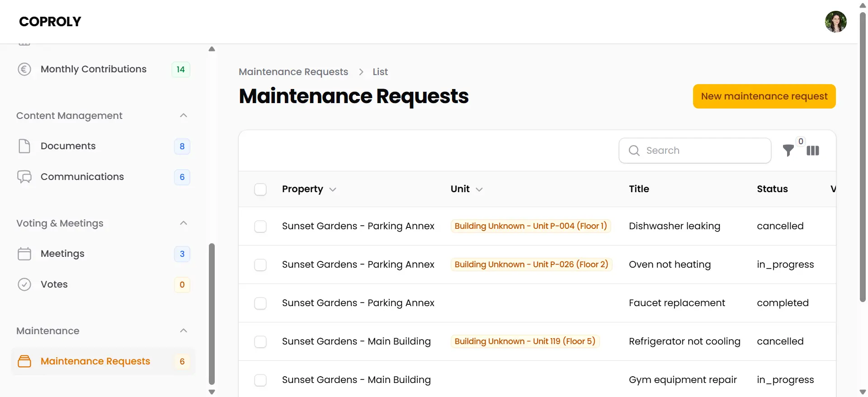This screenshot has width=868, height=397.
Task: Select the Faucet replacement row checkbox
Action: tap(260, 303)
